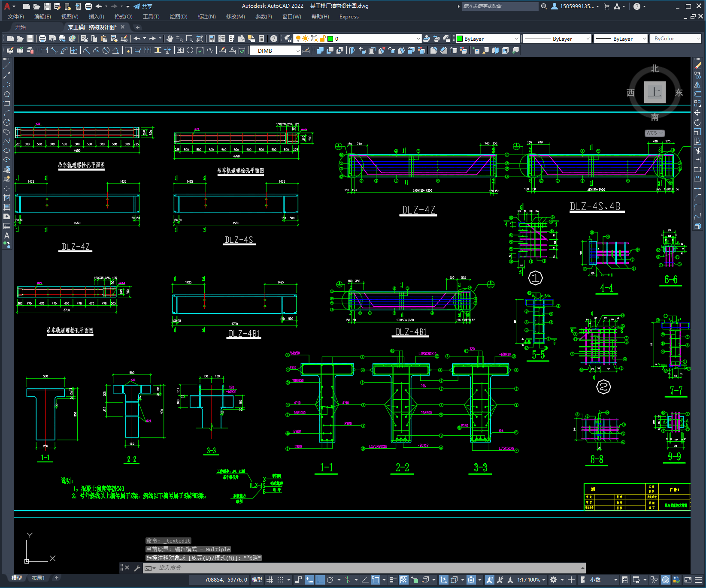Toggle polar tracking in status bar
This screenshot has height=588, width=706.
[330, 580]
